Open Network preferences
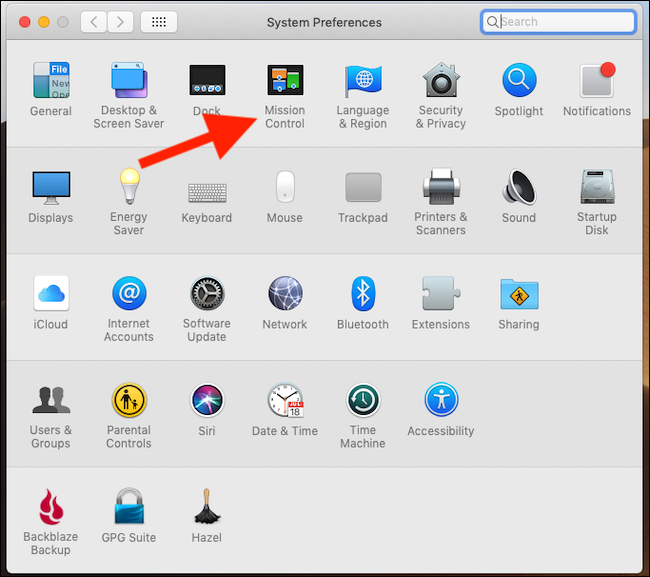Viewport: 650px width, 577px height. coord(285,293)
